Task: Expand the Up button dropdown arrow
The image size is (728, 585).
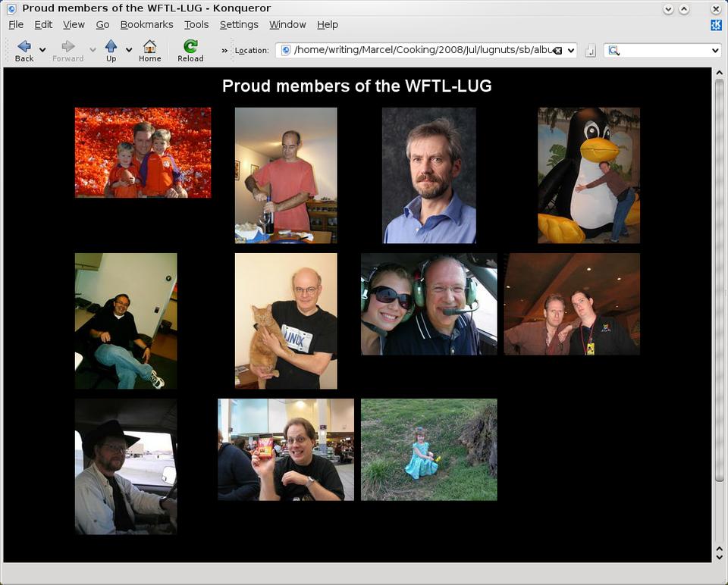Action: [x=129, y=50]
